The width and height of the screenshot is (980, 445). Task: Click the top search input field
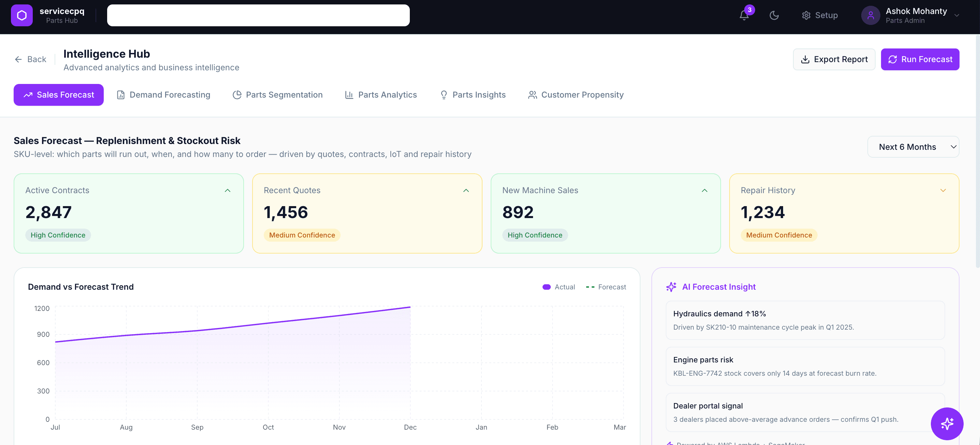tap(258, 15)
